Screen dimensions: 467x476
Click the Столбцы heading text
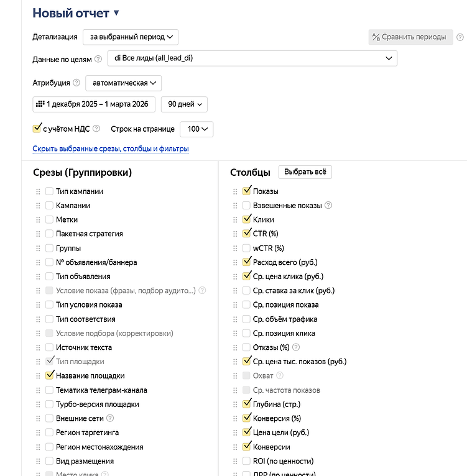[x=250, y=172]
